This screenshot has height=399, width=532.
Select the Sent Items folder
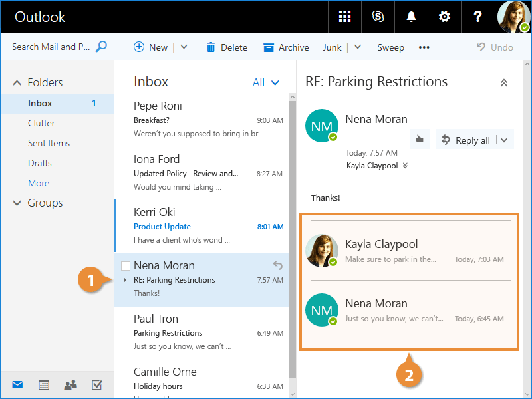click(x=49, y=143)
